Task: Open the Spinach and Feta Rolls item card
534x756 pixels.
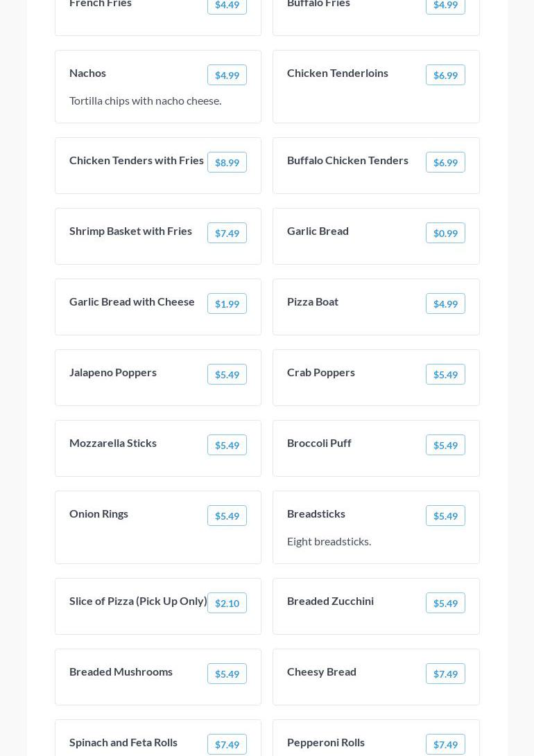Action: point(158,738)
